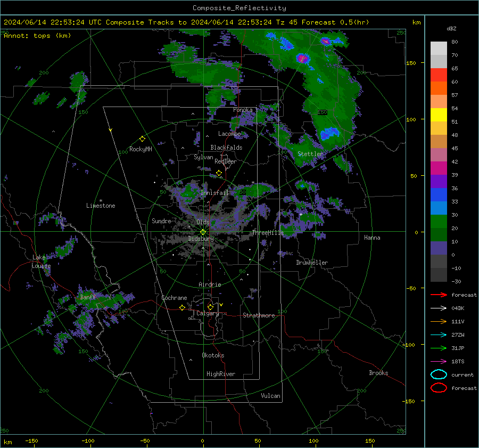Click the km unit label at top right

(x=416, y=22)
